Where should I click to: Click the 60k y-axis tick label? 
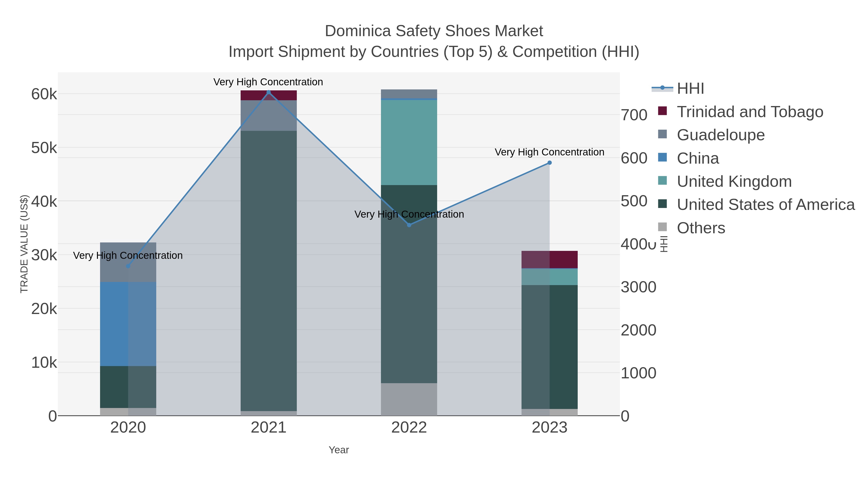(x=44, y=94)
